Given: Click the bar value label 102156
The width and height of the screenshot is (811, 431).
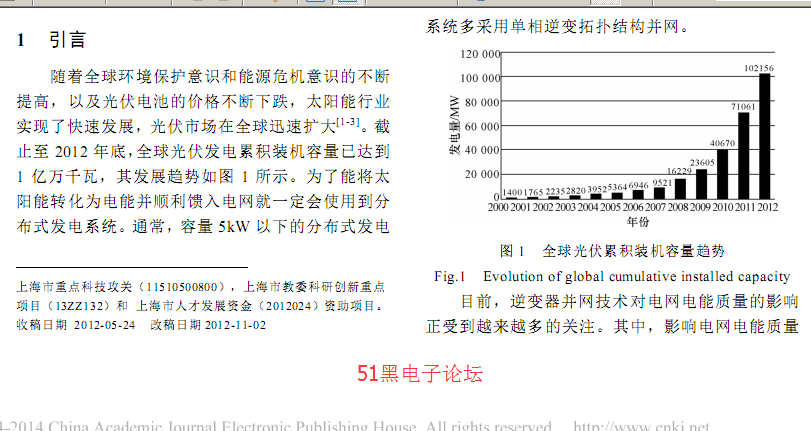Looking at the screenshot, I should point(759,68).
